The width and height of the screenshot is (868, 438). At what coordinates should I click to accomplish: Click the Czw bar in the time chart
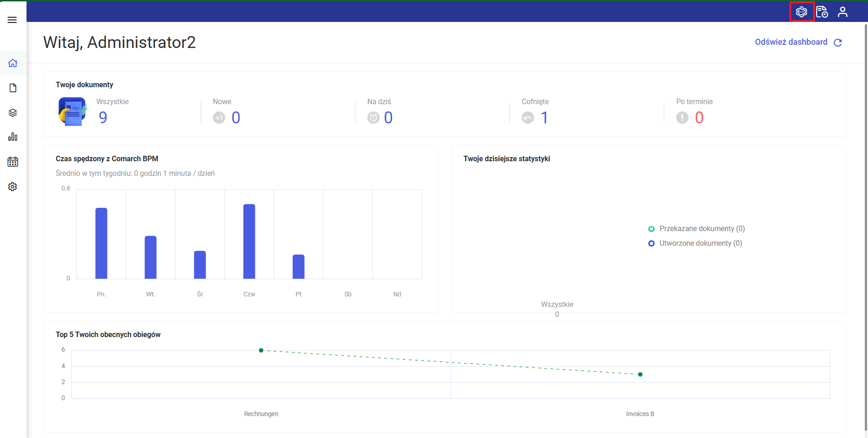249,241
